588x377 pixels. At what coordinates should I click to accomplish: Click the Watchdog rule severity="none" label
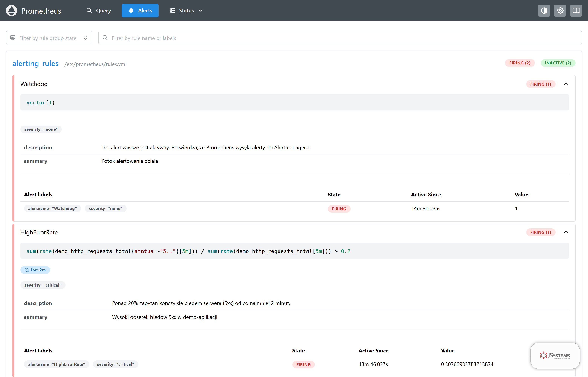41,129
